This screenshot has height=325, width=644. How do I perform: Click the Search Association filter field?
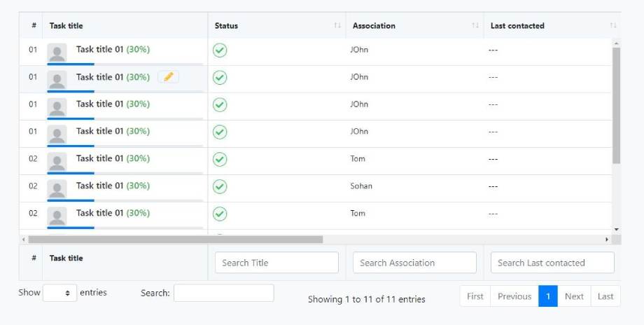click(414, 263)
